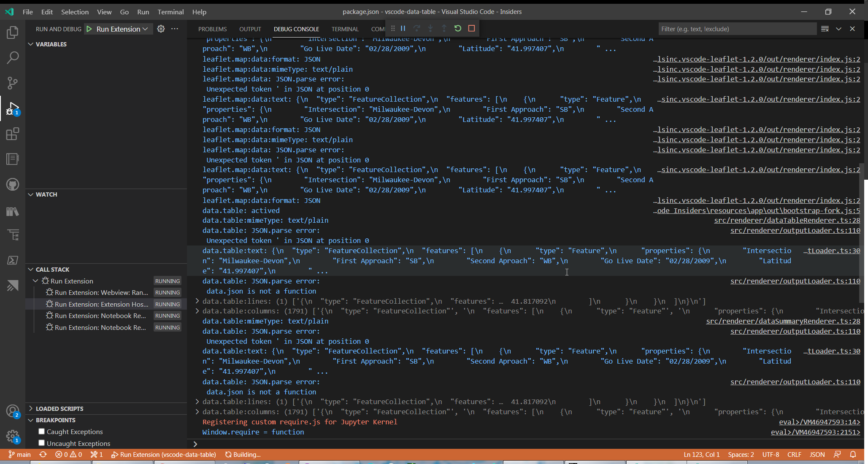Open the Accounts icon in activity bar
Viewport: 868px width, 464px height.
pos(13,410)
